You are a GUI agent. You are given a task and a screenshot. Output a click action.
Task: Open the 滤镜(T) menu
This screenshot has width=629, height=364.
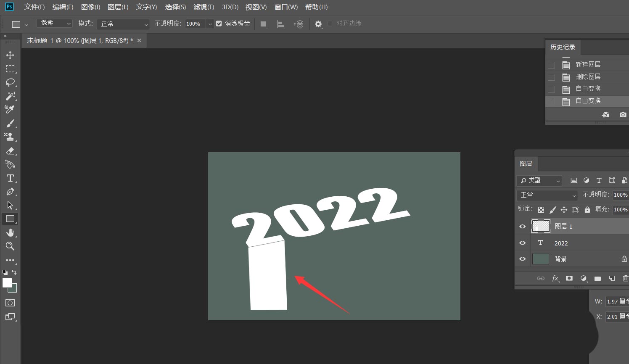point(203,7)
